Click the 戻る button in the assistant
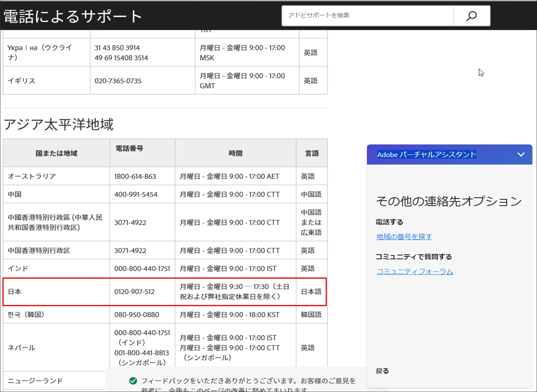The height and width of the screenshot is (392, 537). pyautogui.click(x=382, y=371)
